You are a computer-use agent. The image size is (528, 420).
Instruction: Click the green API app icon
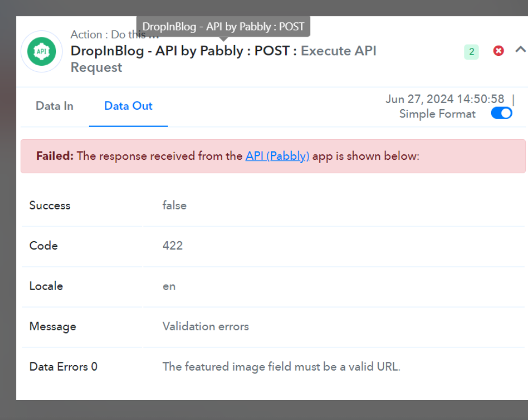tap(41, 52)
